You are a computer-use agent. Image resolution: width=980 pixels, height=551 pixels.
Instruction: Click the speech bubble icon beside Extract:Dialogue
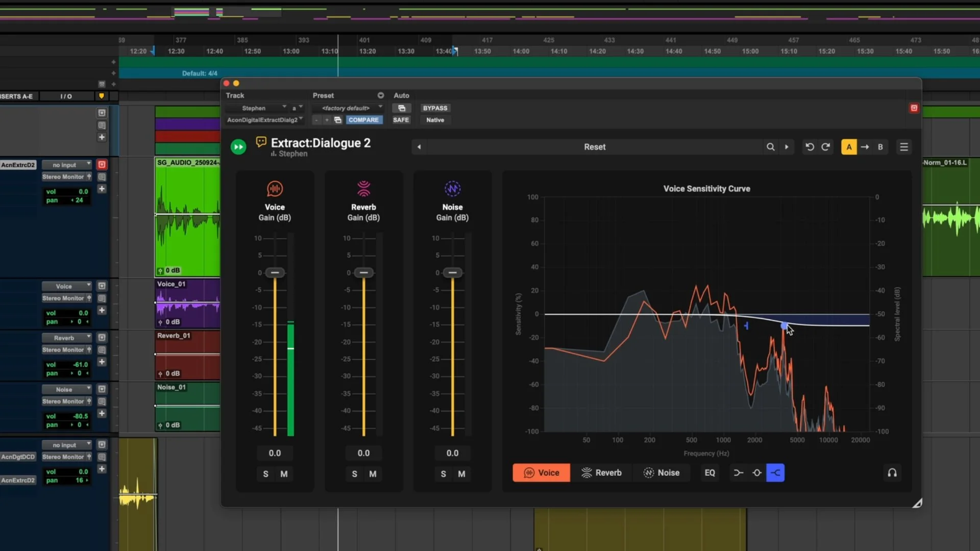(261, 142)
